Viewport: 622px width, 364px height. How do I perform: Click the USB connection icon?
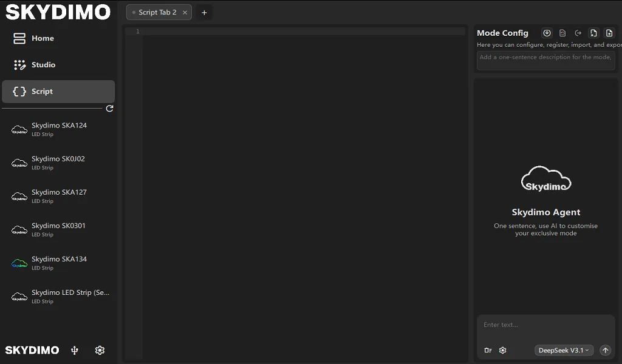point(73,350)
